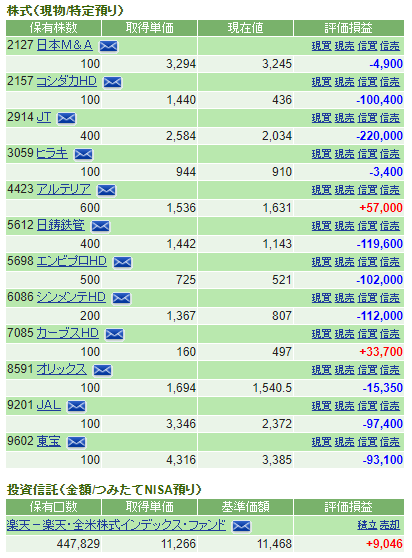Click 現売 in the カーブスHD row
The height and width of the screenshot is (558, 412).
(x=344, y=333)
